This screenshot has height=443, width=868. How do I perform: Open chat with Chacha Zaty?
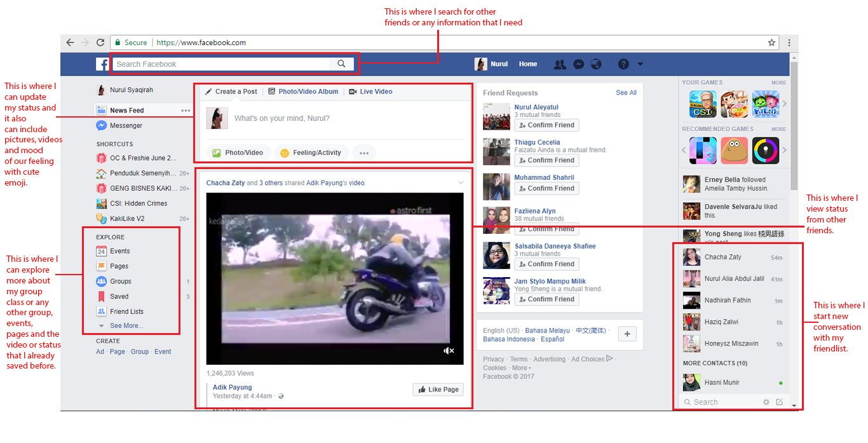tap(733, 257)
